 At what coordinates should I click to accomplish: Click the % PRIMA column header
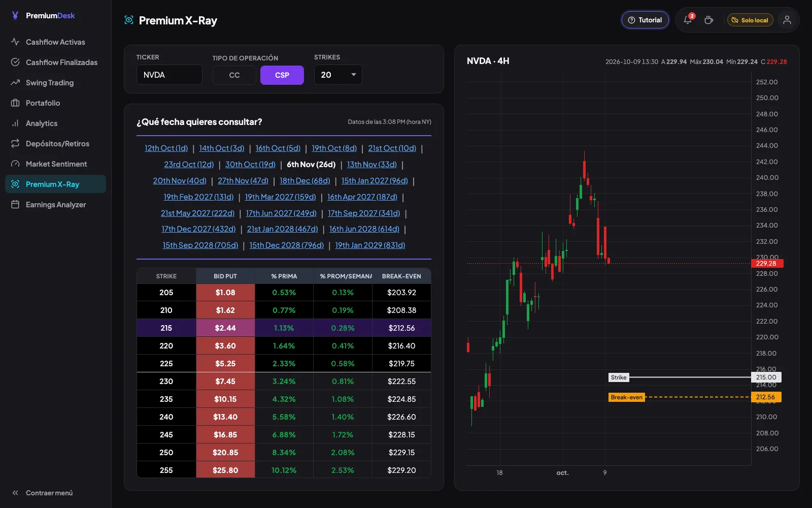click(x=284, y=276)
